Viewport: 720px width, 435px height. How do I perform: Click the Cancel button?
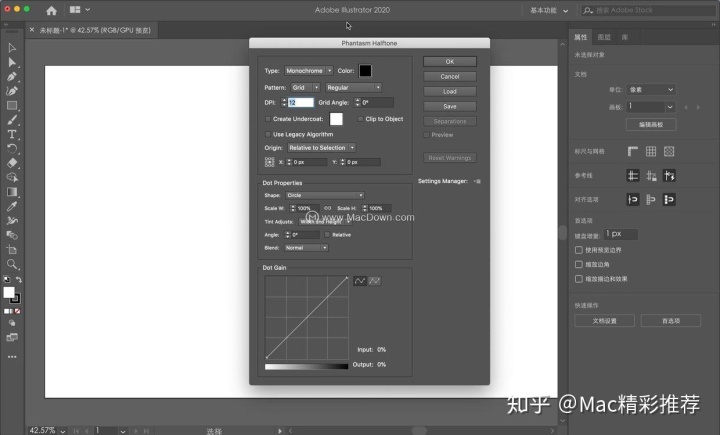(450, 77)
